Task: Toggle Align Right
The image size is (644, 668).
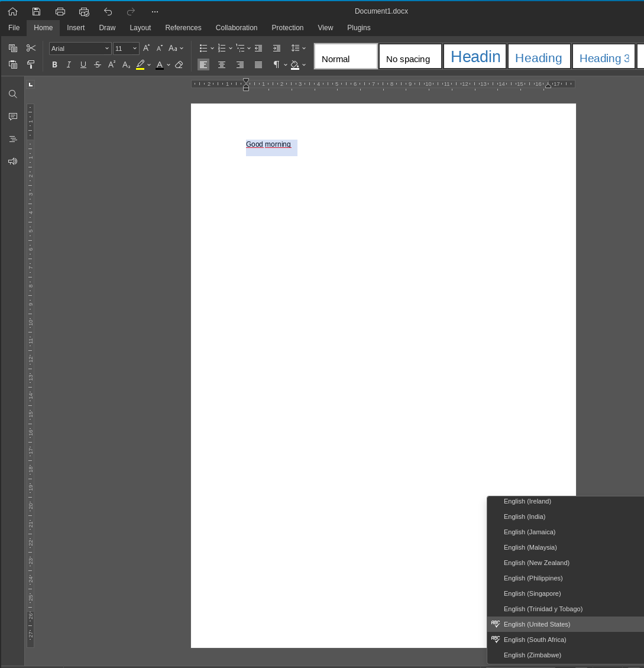Action: [240, 64]
